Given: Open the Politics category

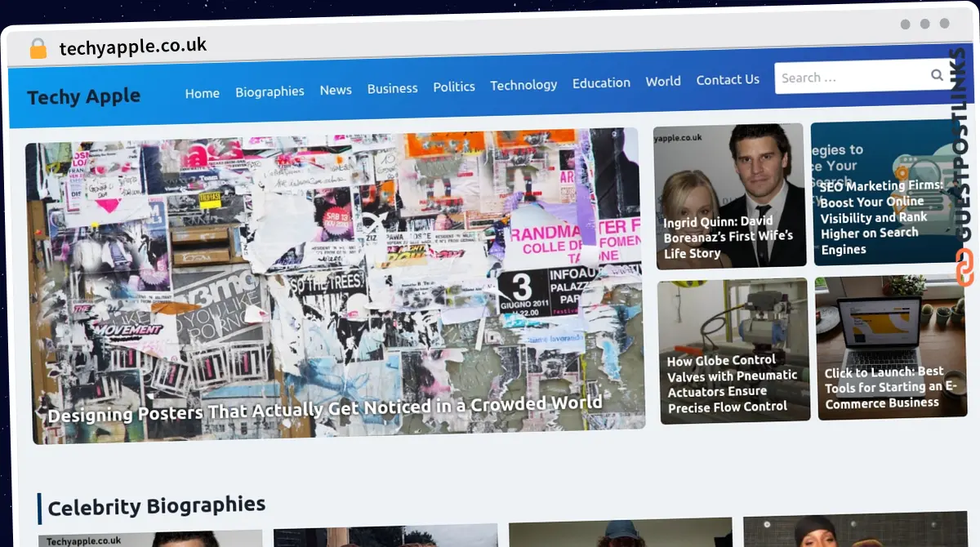Looking at the screenshot, I should click(454, 87).
